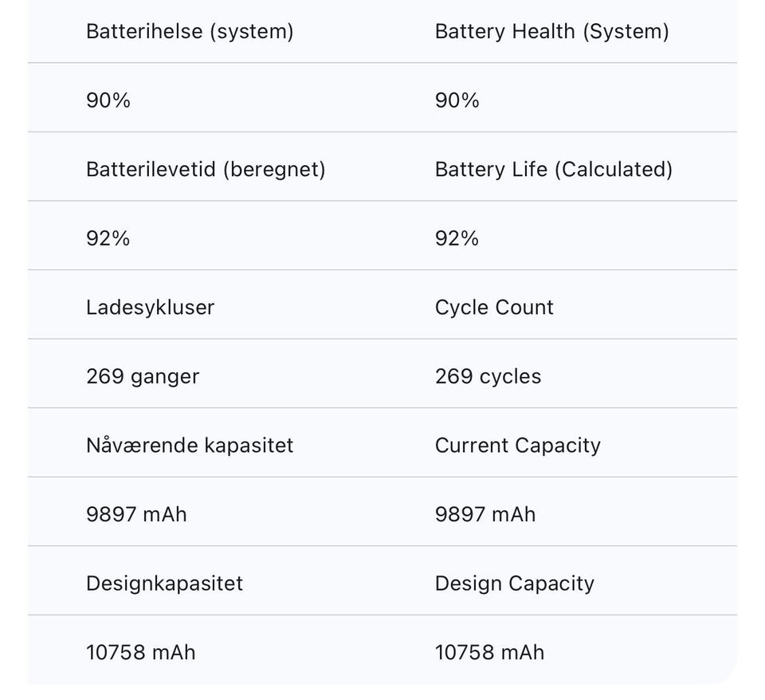Click the Designkapasitet label

tap(164, 584)
